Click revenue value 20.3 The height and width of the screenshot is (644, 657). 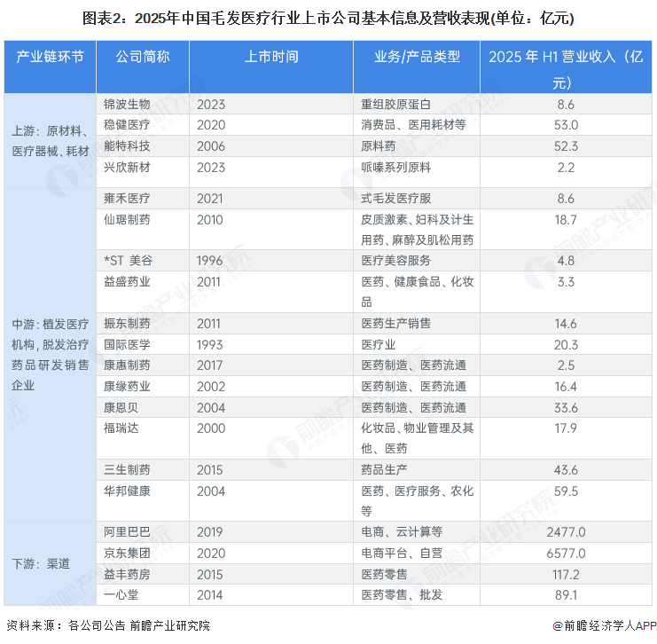(x=566, y=345)
